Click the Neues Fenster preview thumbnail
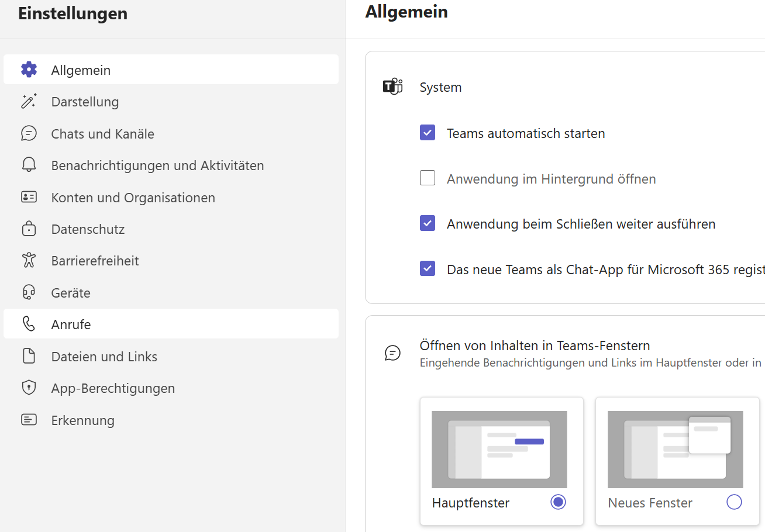 [675, 449]
